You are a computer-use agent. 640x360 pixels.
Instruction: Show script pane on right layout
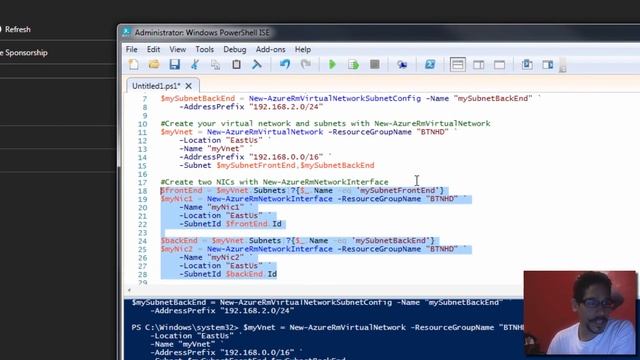[479, 64]
